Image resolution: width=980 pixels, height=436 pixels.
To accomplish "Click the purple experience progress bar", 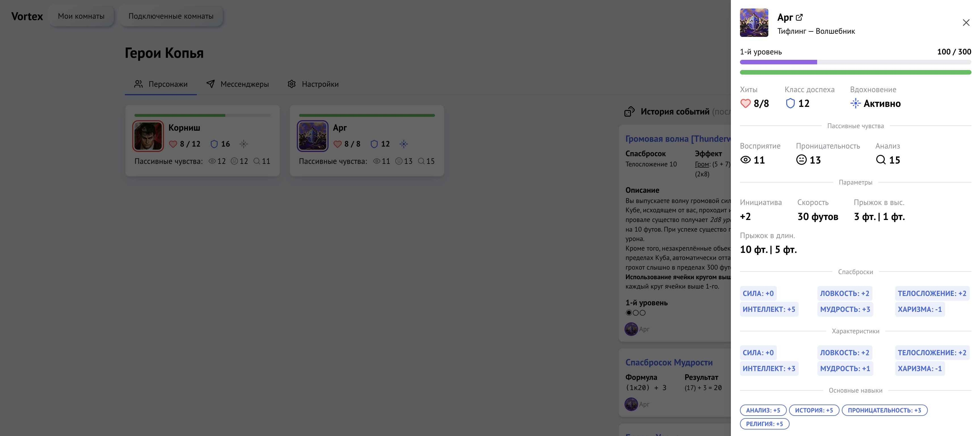I will (778, 62).
